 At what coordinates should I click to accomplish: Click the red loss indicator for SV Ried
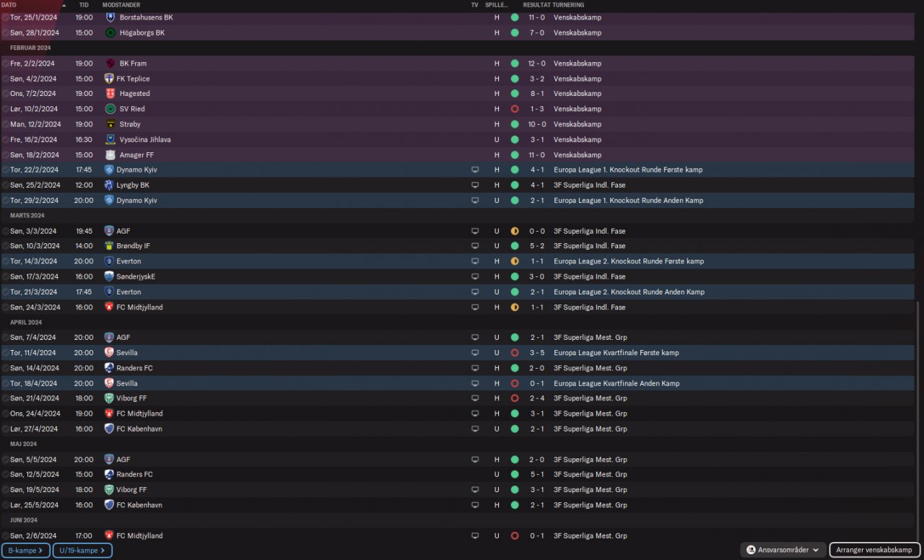[515, 109]
